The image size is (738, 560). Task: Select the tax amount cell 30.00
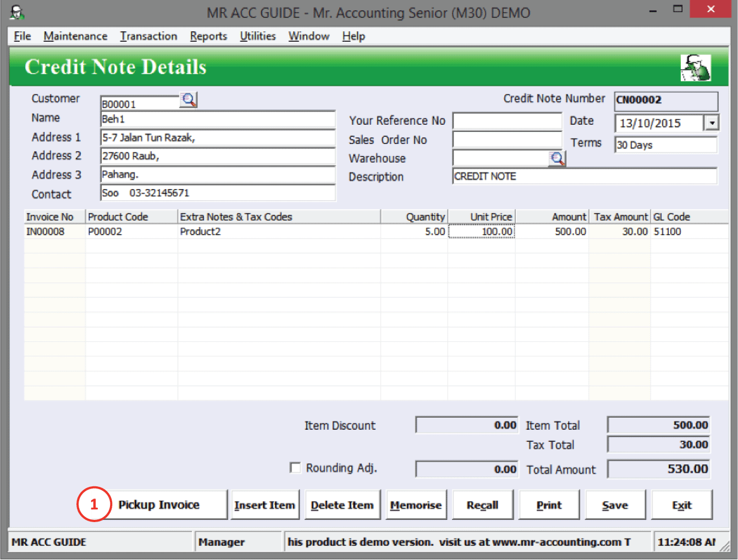[x=620, y=231]
